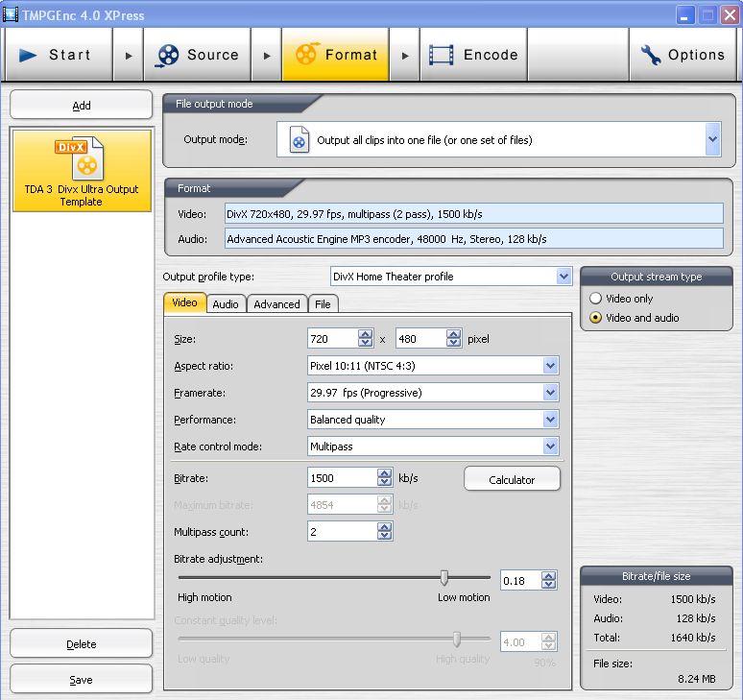Switch to the File tab
The image size is (743, 700).
pos(323,304)
